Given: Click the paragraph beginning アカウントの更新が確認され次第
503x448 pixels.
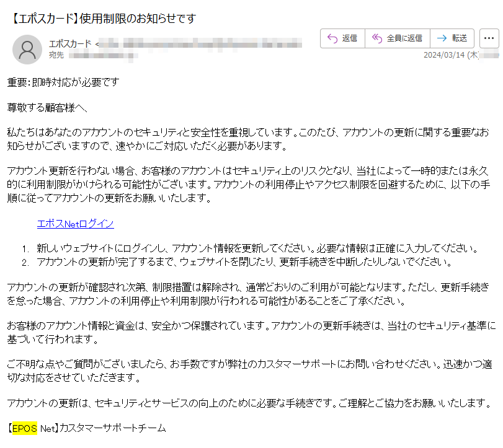Looking at the screenshot, I should 248,294.
